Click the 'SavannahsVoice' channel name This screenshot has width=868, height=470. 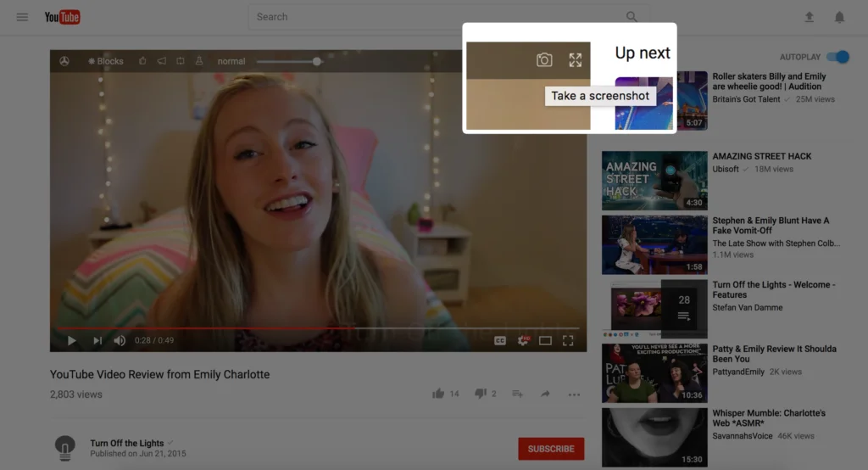click(x=743, y=436)
